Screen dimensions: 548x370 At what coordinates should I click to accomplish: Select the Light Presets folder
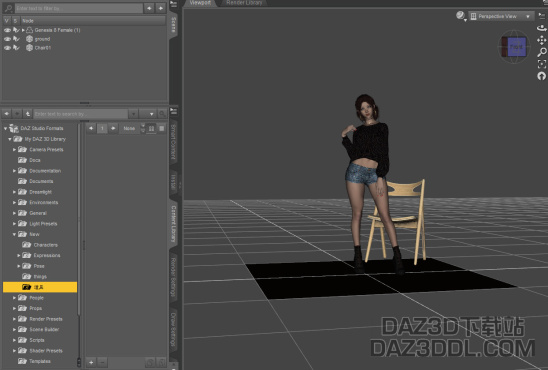pyautogui.click(x=43, y=224)
